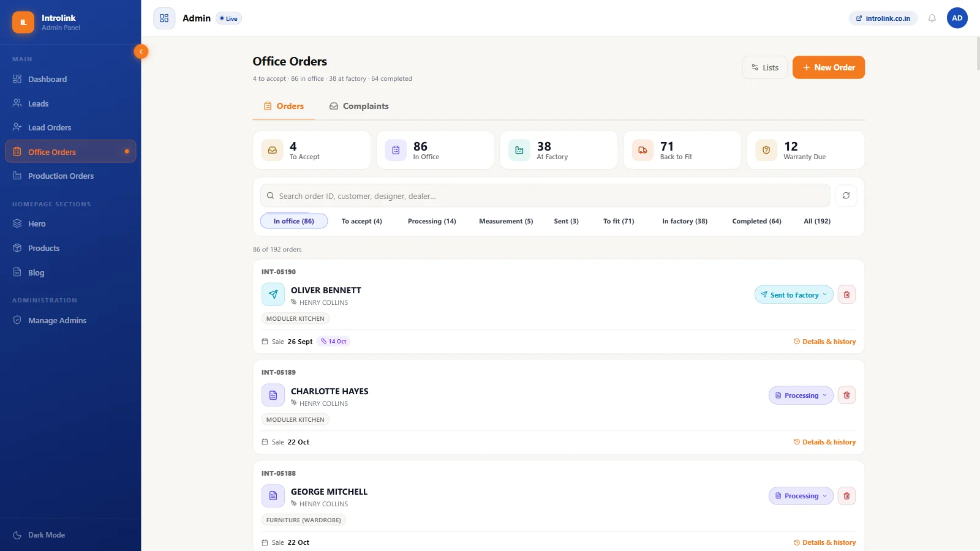This screenshot has width=980, height=551.
Task: View Details & history for INT-05189
Action: [x=824, y=442]
